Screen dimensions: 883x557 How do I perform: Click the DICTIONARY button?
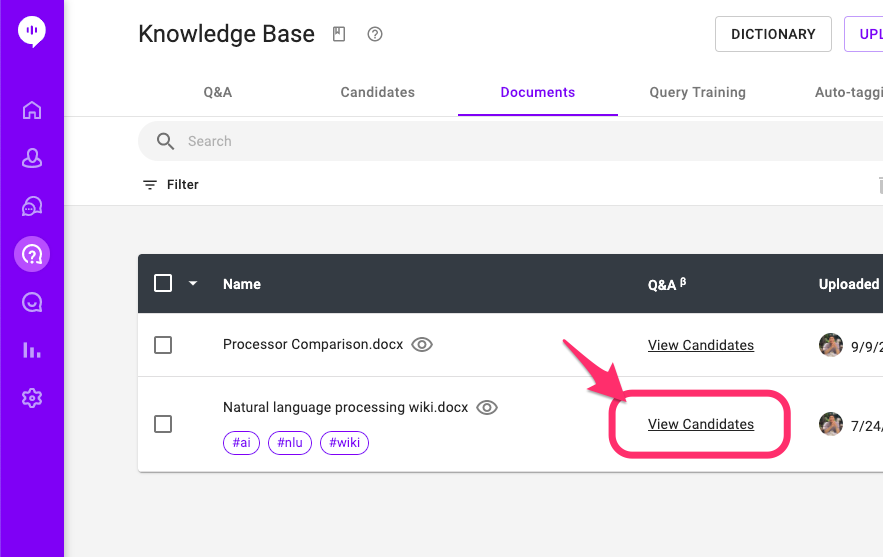point(773,34)
